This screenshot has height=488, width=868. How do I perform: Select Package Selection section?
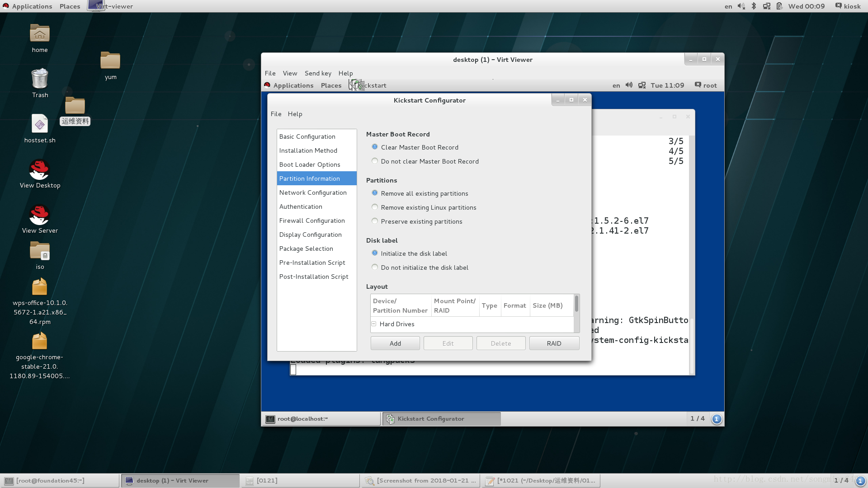click(316, 249)
